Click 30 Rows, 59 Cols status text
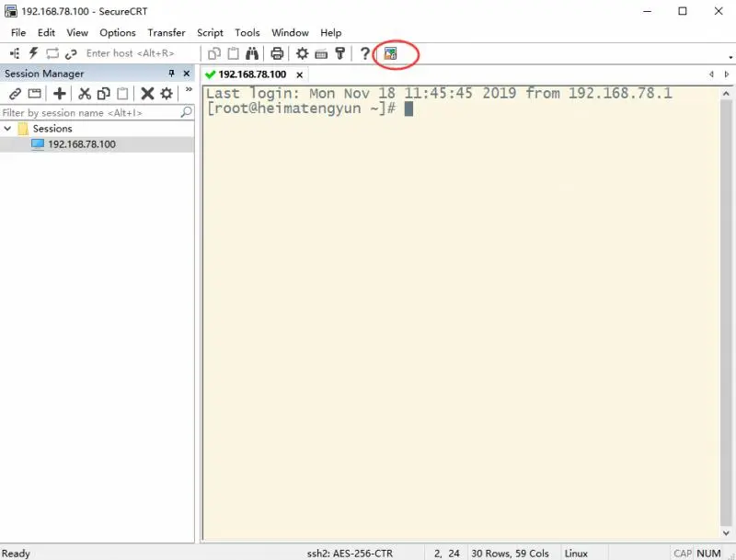 tap(510, 554)
